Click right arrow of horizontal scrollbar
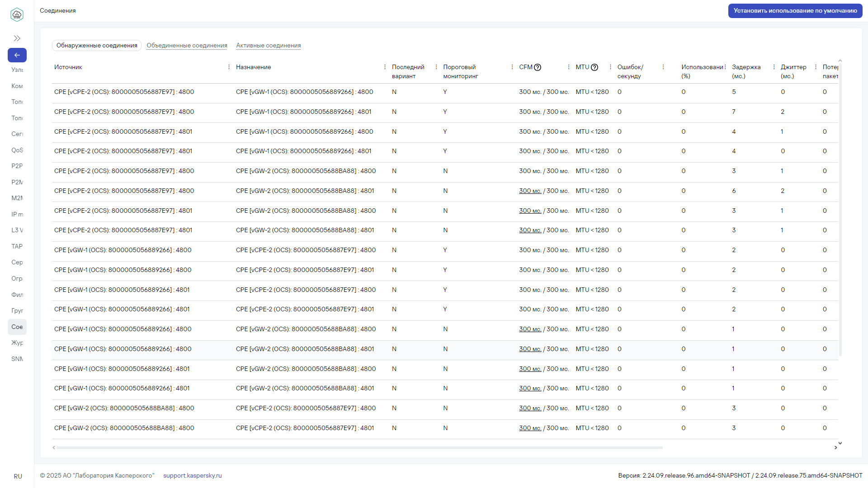This screenshot has height=488, width=868. (x=835, y=448)
